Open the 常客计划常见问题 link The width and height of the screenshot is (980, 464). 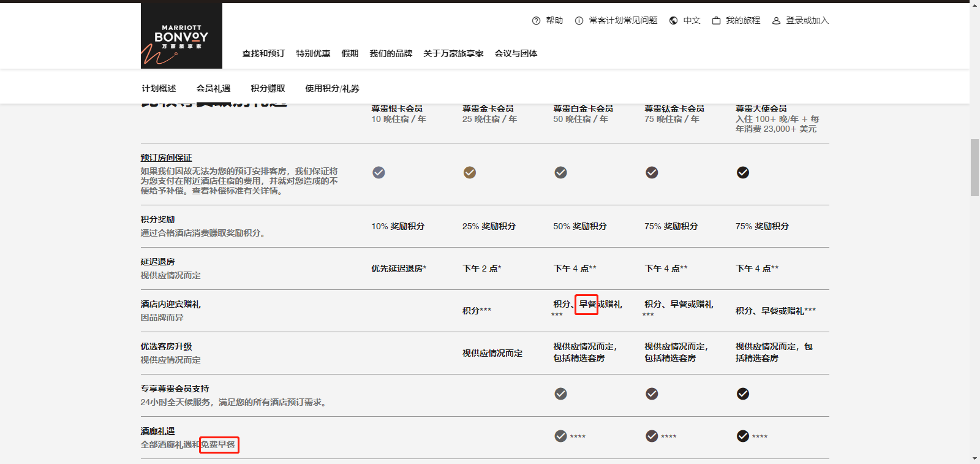click(624, 21)
